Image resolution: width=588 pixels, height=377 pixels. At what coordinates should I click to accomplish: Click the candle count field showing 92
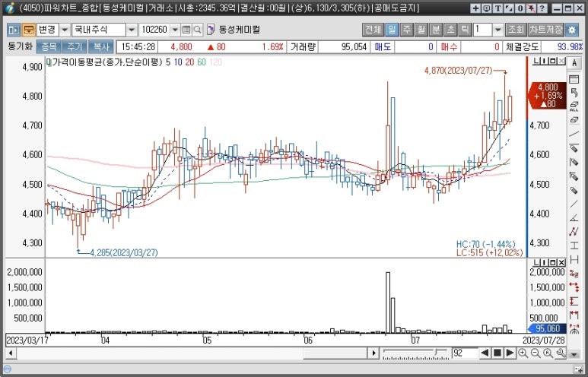(x=465, y=353)
